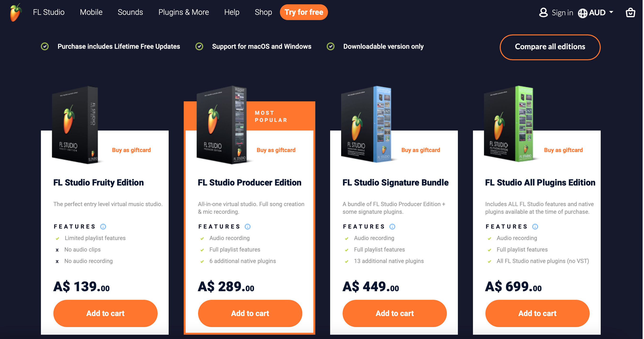The height and width of the screenshot is (339, 644).
Task: Expand the Plugins & More menu
Action: click(184, 12)
